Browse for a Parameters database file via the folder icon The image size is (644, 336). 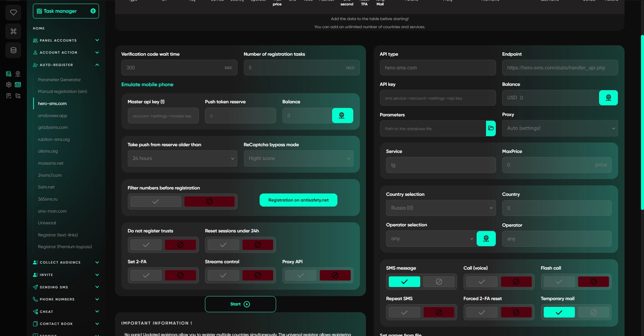tap(491, 128)
